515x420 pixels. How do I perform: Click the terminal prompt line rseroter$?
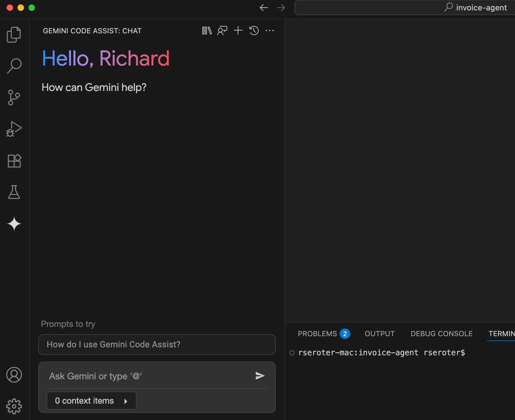(x=381, y=353)
